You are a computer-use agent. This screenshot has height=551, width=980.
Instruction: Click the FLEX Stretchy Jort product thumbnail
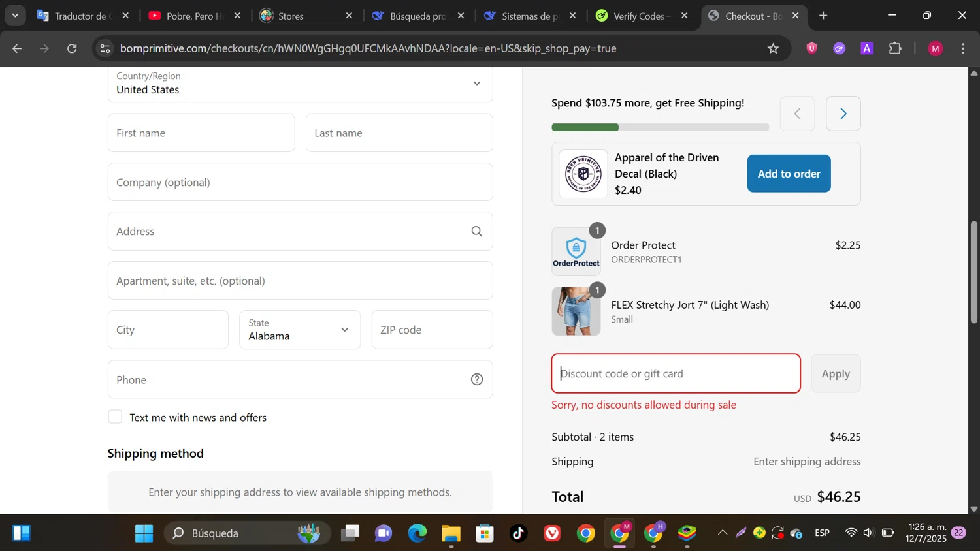576,311
